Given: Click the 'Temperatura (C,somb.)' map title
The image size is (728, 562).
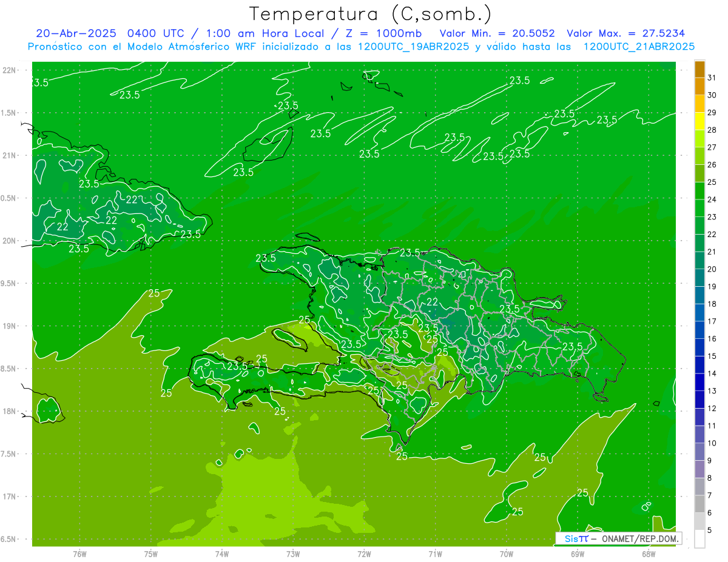Looking at the screenshot, I should click(x=371, y=14).
